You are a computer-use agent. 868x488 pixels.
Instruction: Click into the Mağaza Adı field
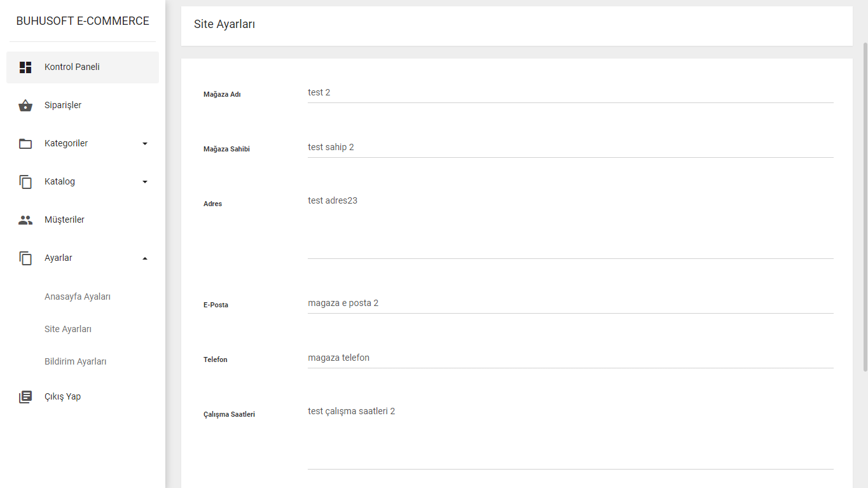[570, 93]
